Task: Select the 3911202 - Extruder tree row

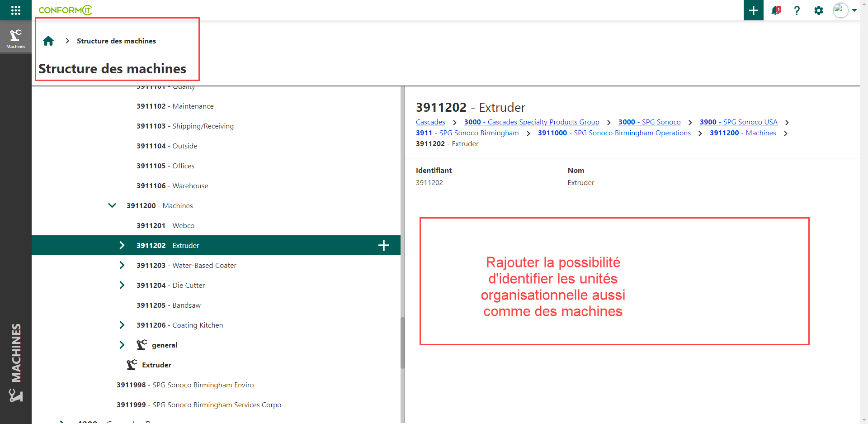Action: tap(216, 245)
